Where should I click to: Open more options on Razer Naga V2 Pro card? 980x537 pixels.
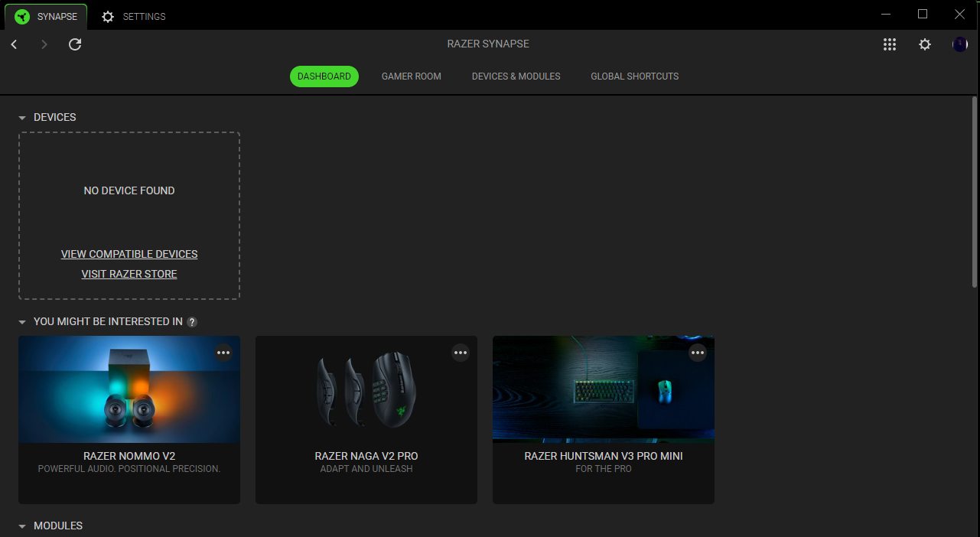tap(461, 353)
